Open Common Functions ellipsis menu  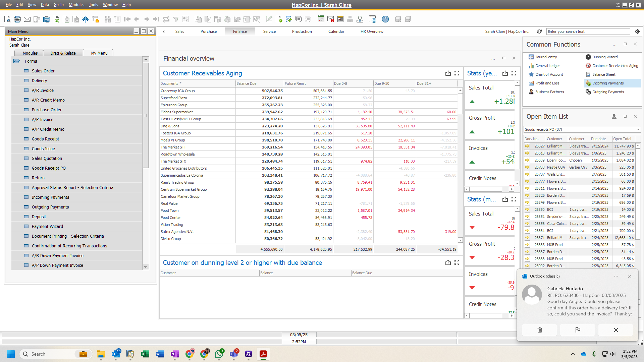tap(614, 45)
